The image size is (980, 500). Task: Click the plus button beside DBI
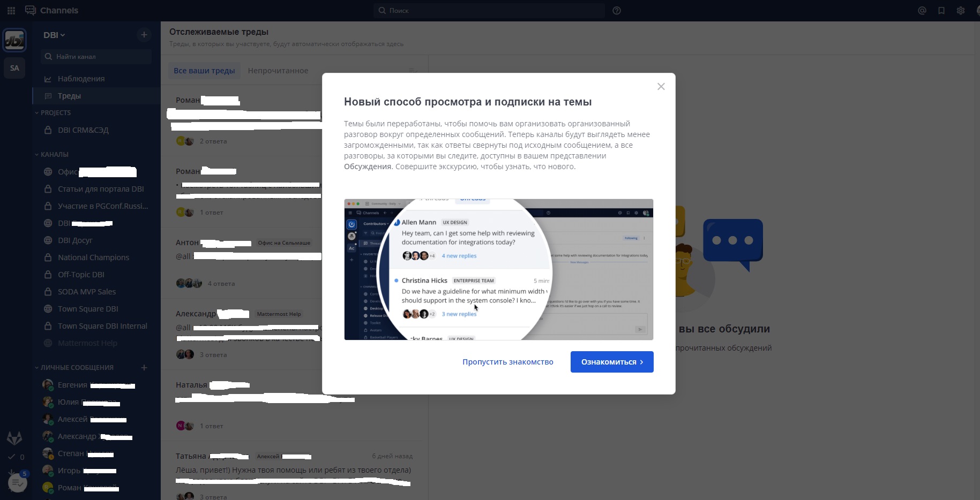144,35
